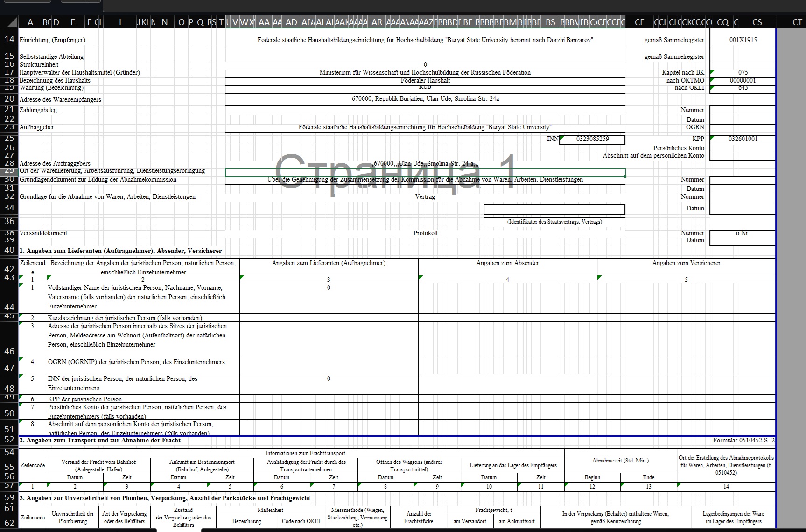Click the BS column header
The width and height of the screenshot is (806, 532).
[x=551, y=22]
